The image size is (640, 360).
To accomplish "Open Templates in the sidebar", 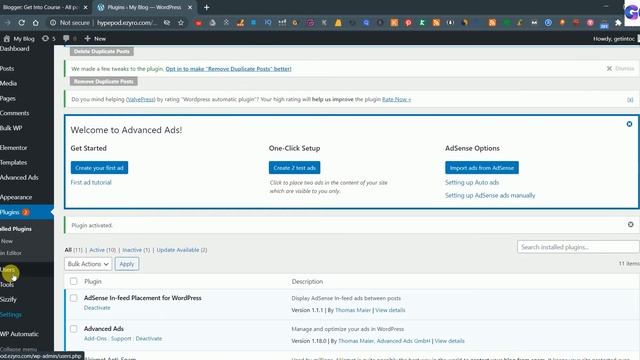I will [x=13, y=162].
